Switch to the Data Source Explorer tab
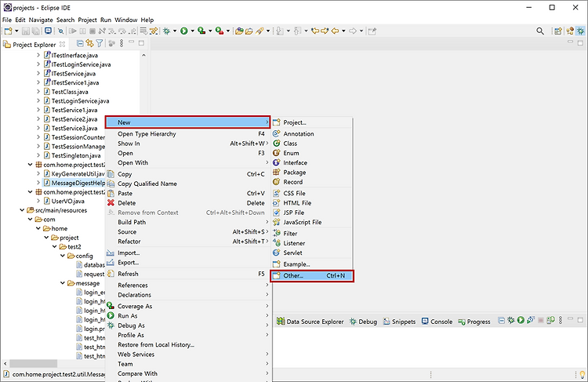 310,322
